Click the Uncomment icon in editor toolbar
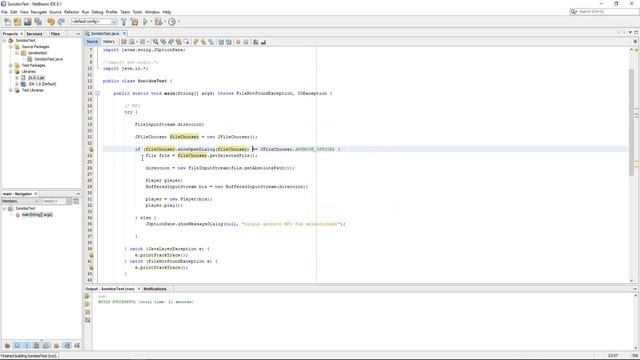Viewport: 640px width, 360px height. pos(263,42)
